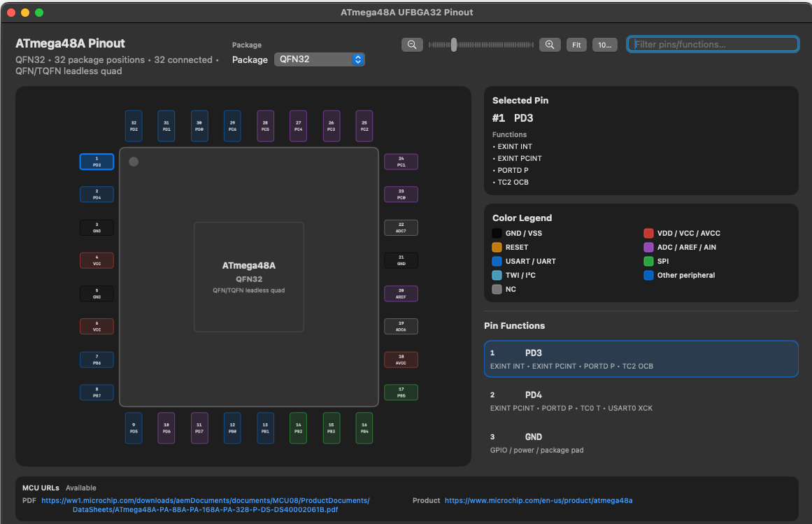Click the SPI green color swatch in the legend
This screenshot has width=812, height=524.
click(x=648, y=261)
